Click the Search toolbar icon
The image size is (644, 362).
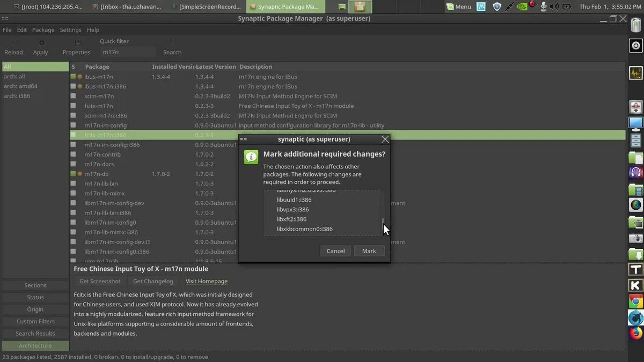173,42
